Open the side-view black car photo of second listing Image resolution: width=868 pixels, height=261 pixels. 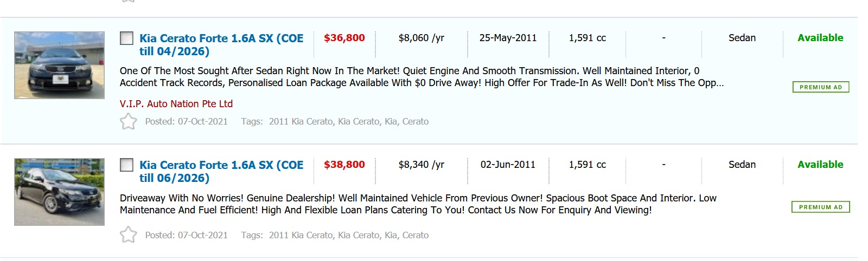point(59,192)
